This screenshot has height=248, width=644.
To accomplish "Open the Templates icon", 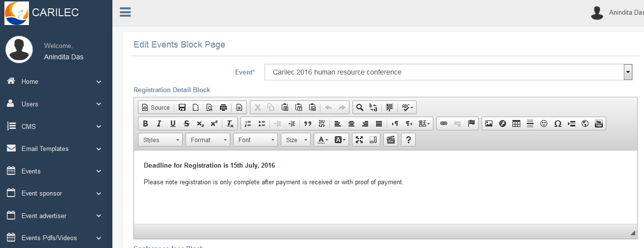I will tap(239, 107).
